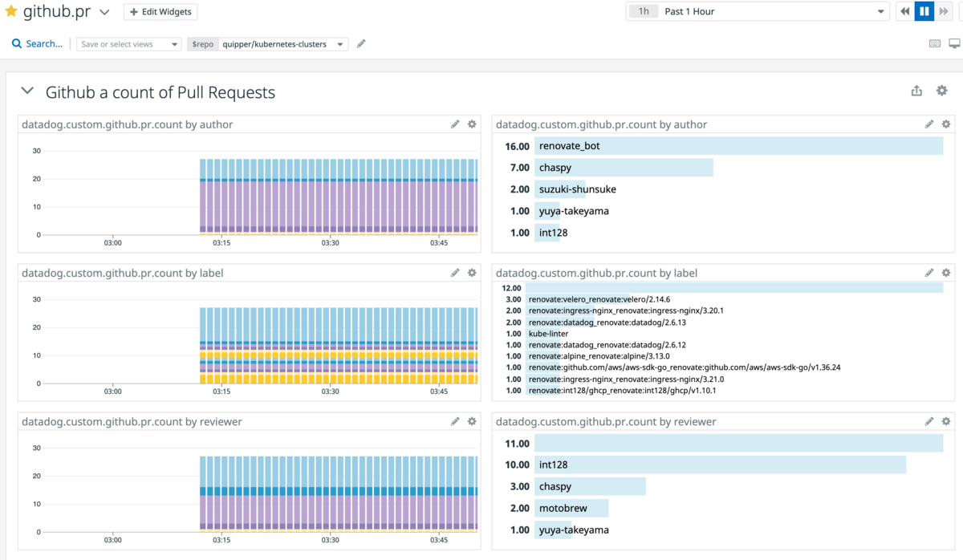Select the renovate:velero/2.14.6 label row
The height and width of the screenshot is (560, 963).
tap(722, 299)
